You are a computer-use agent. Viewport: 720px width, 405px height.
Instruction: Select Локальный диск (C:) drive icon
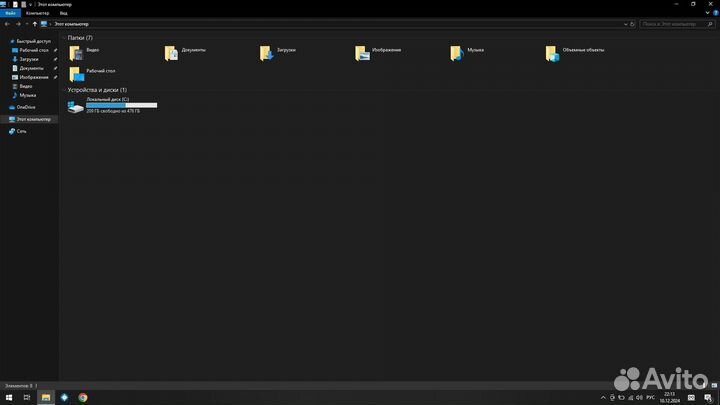[x=76, y=107]
